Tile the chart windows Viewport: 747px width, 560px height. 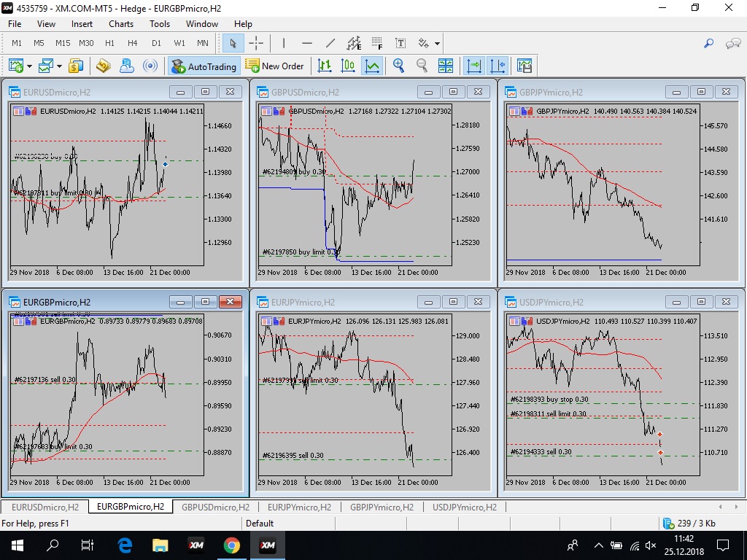pyautogui.click(x=446, y=66)
